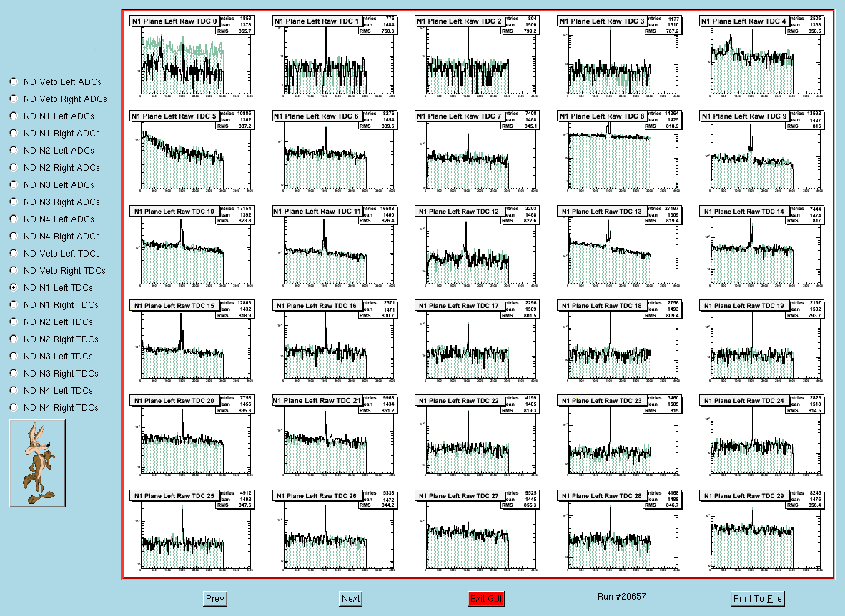The image size is (845, 616).
Task: Open the Raw TDC 21 plot
Action: coord(334,437)
